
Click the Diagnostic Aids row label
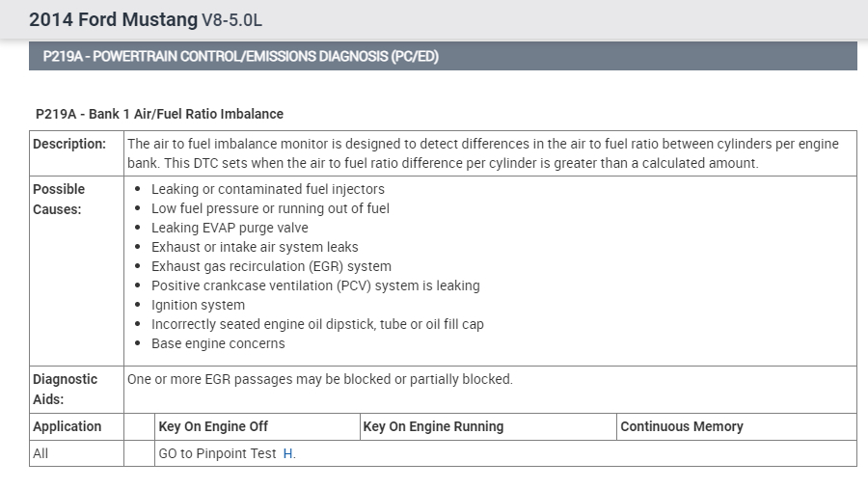66,389
